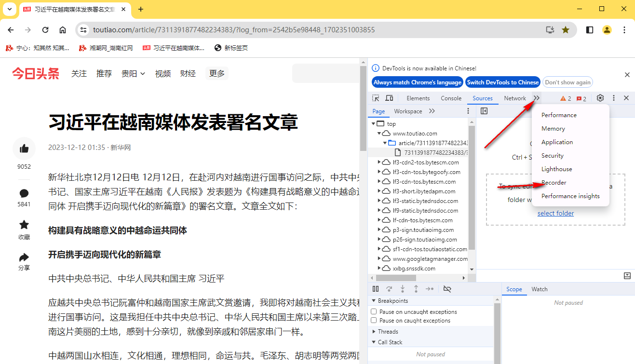Click Always match Chrome's language button

[x=418, y=82]
